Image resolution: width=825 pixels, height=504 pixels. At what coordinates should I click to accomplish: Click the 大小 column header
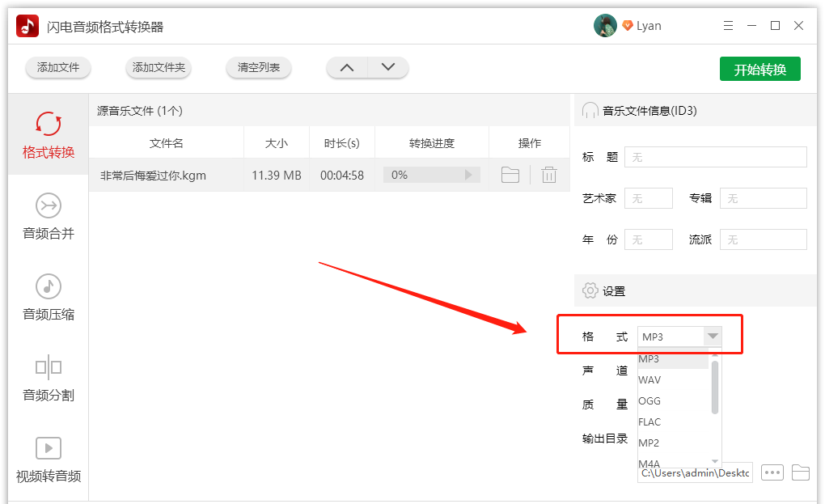coord(277,143)
